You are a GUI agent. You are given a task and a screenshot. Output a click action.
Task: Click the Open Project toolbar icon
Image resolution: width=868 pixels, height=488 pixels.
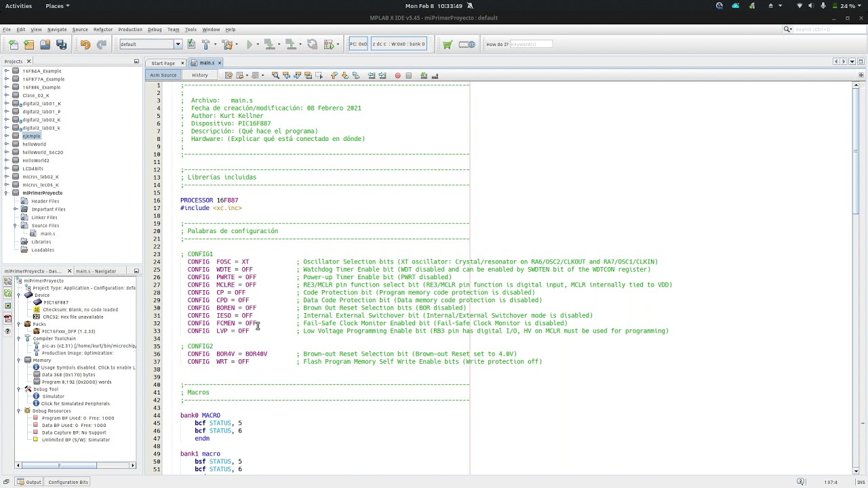(45, 45)
